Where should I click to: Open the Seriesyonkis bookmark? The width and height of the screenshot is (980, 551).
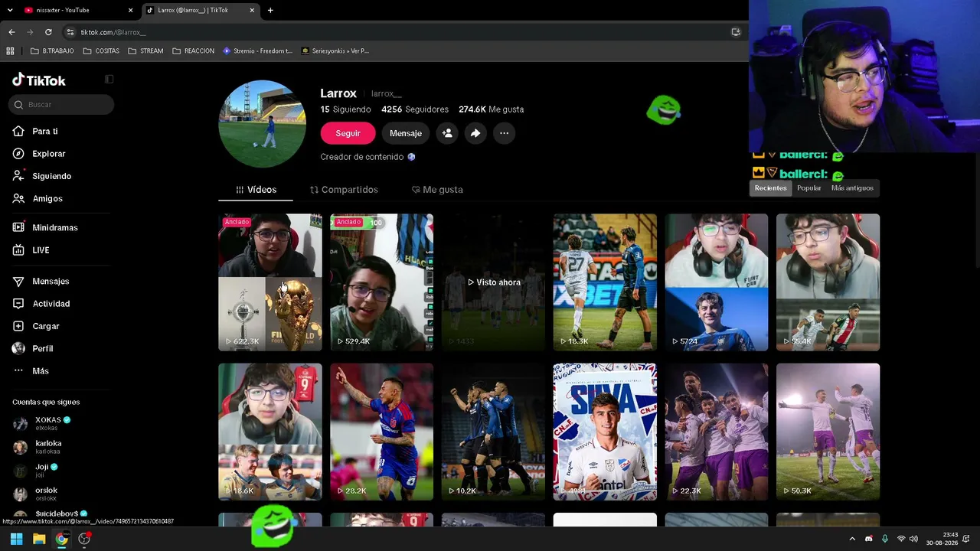[335, 51]
